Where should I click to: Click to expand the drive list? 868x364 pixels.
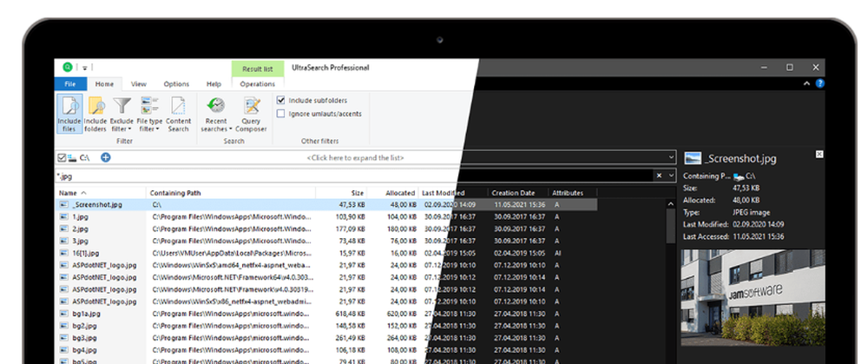pos(355,158)
